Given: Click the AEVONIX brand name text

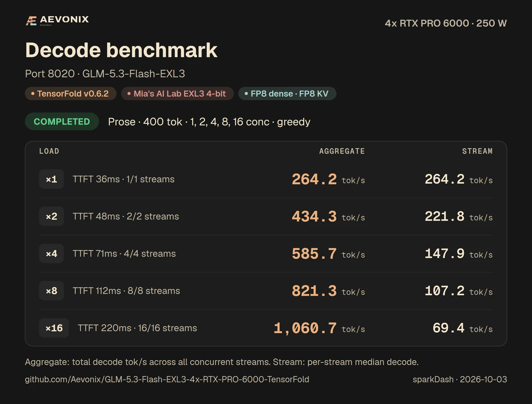Looking at the screenshot, I should pyautogui.click(x=64, y=19).
